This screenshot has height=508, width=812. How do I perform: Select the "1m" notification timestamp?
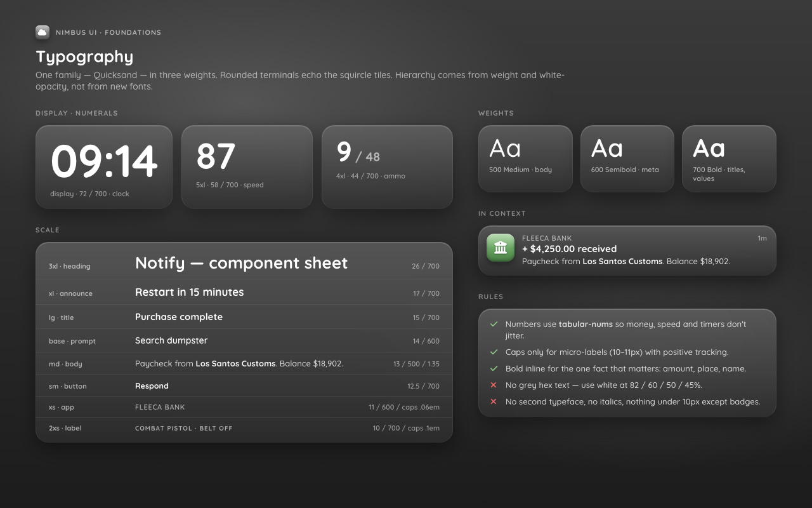(x=762, y=238)
